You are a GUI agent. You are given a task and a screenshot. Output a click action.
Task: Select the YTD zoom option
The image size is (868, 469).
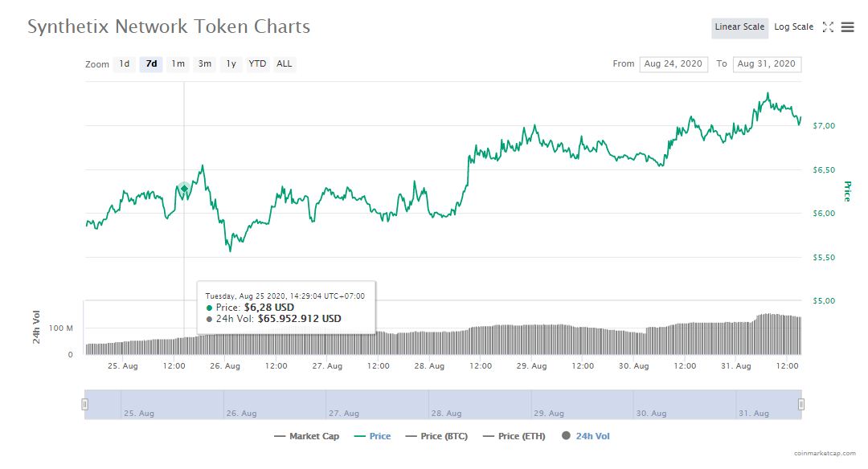pos(256,64)
